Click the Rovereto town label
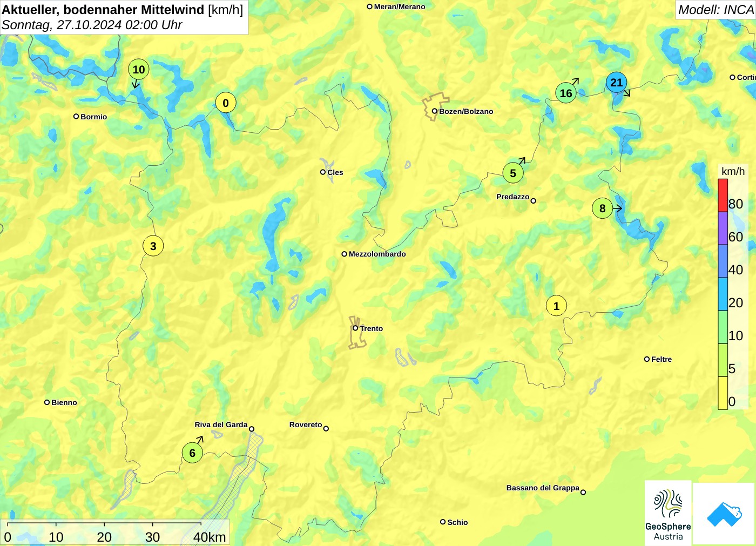This screenshot has width=756, height=546. click(x=306, y=424)
